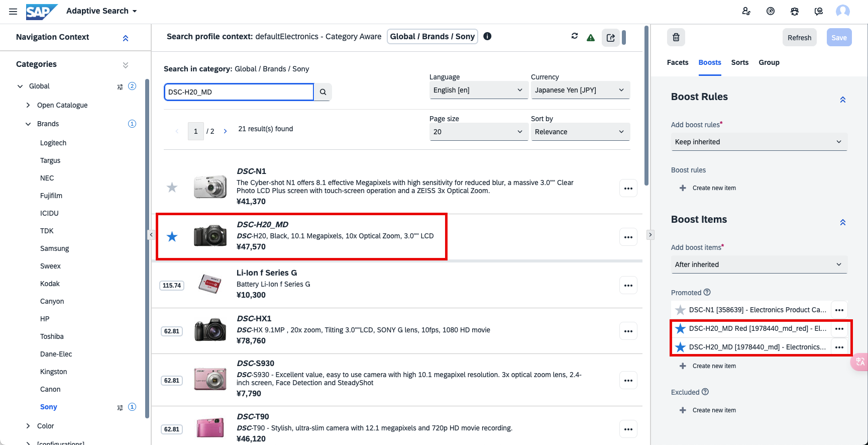This screenshot has width=868, height=445.
Task: Focus the search field containing DSC-H20_MD
Action: [x=239, y=92]
